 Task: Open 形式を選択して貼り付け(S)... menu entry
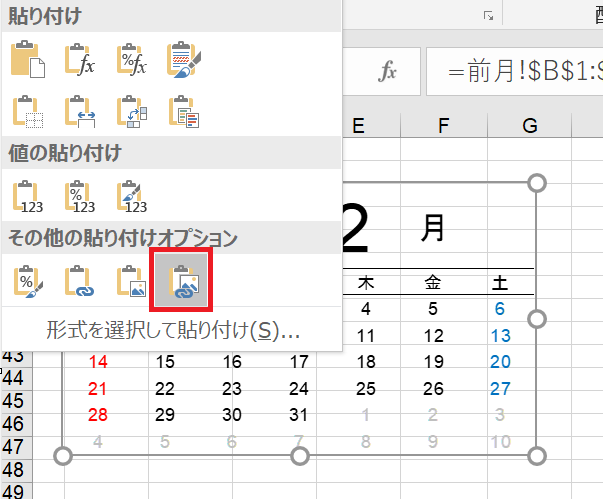pyautogui.click(x=174, y=331)
